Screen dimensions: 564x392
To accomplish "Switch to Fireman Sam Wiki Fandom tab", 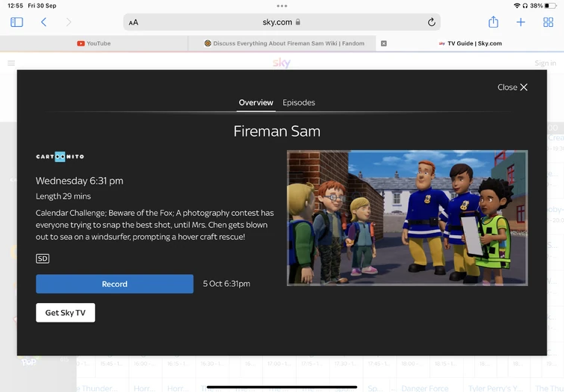I will pyautogui.click(x=284, y=43).
